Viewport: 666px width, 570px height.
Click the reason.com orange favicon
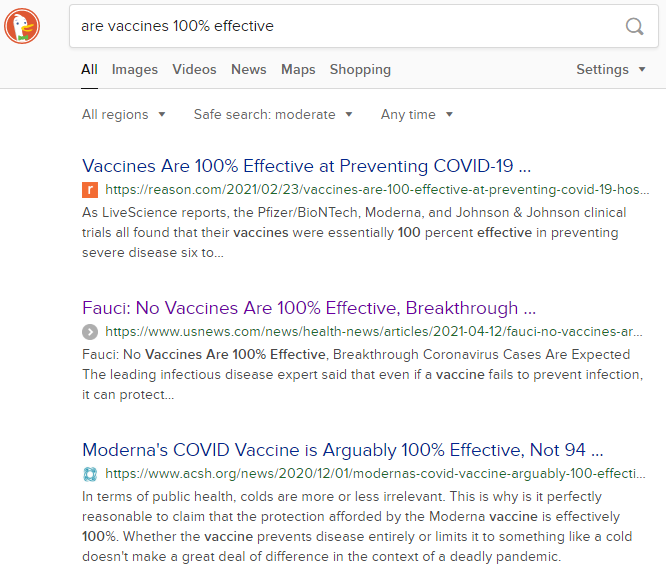[x=90, y=190]
